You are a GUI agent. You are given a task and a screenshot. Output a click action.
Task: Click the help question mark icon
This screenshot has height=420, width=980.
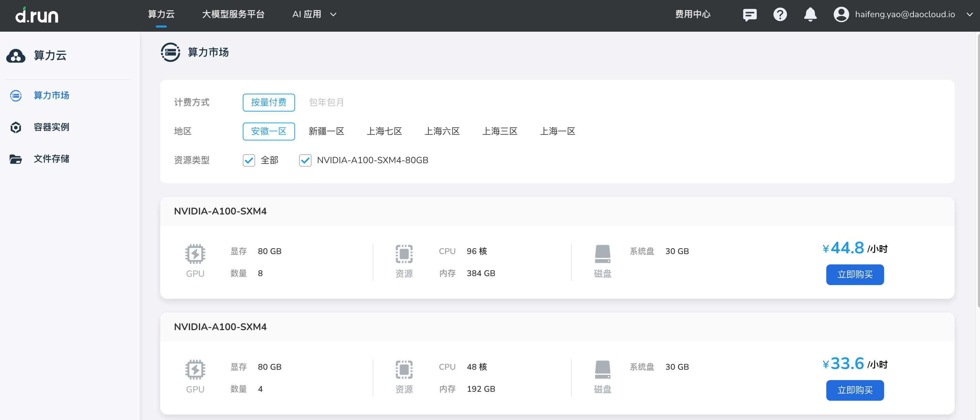[x=780, y=15]
